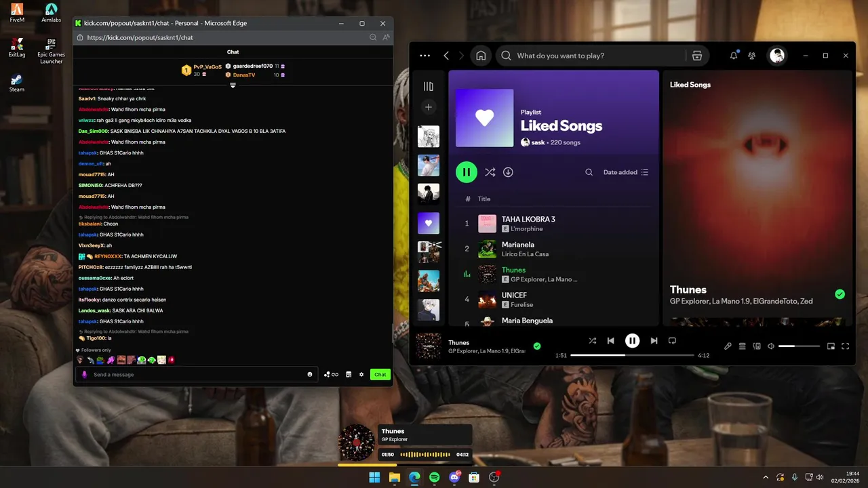
Task: Open Steam desktop shortcut
Action: [x=17, y=83]
